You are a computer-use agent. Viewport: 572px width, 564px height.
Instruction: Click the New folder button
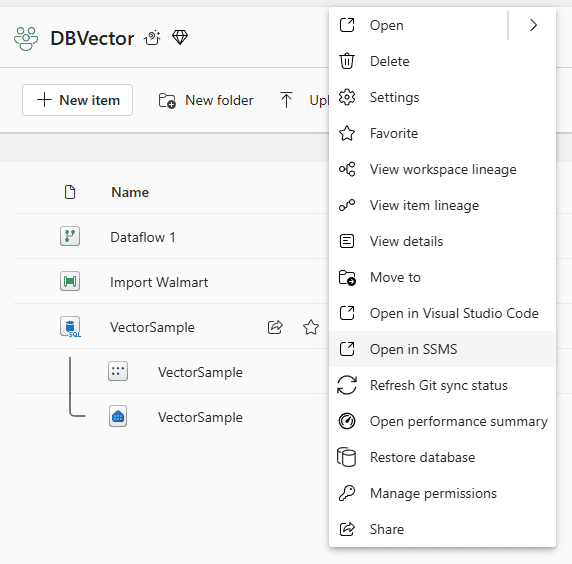click(206, 100)
